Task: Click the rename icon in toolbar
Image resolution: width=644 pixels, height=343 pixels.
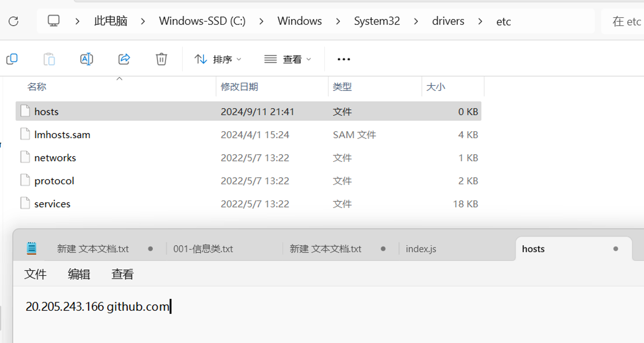Action: (x=86, y=59)
